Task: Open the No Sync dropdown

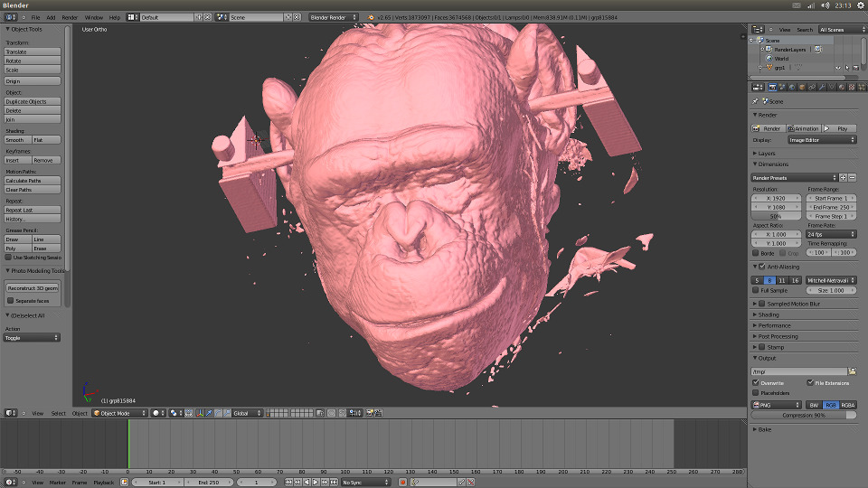Action: [365, 482]
